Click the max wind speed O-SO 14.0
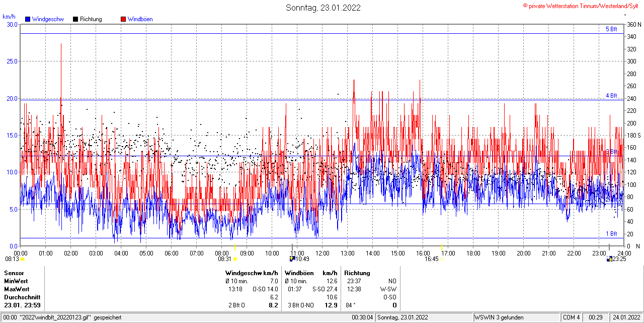The width and height of the screenshot is (644, 323). tap(265, 289)
